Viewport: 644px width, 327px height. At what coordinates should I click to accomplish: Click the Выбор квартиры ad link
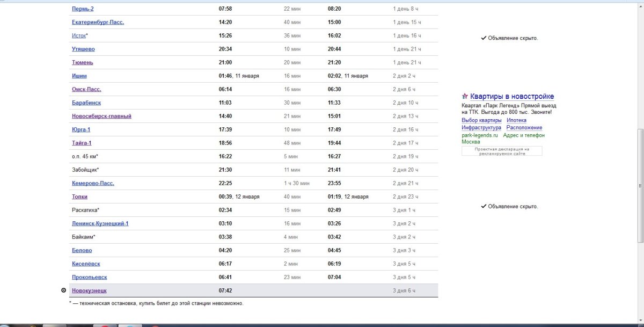481,120
